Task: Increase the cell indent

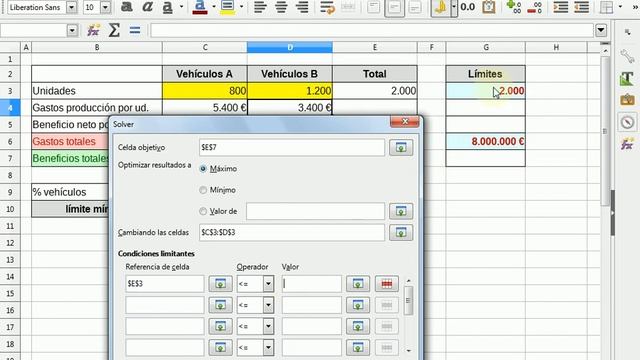Action: tap(560, 7)
